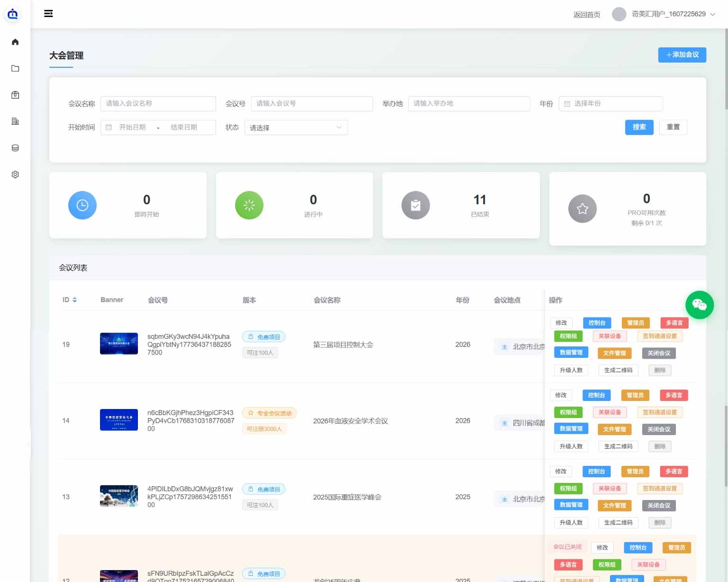Open 文件管理 for meeting ID 14
This screenshot has width=728, height=582.
[x=615, y=429]
